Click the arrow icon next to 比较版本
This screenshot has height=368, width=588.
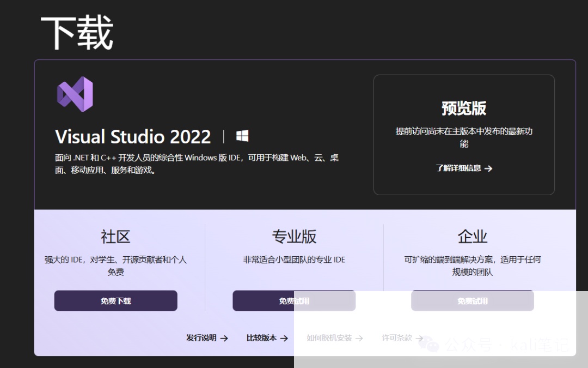(284, 339)
